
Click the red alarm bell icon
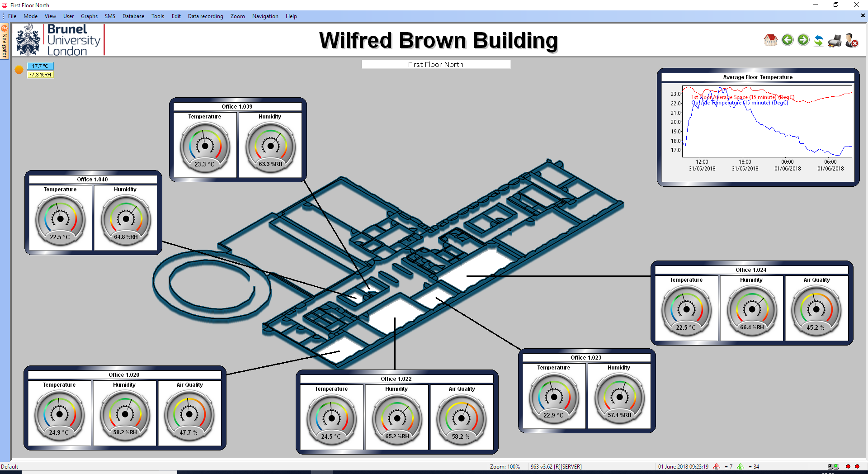pyautogui.click(x=717, y=466)
